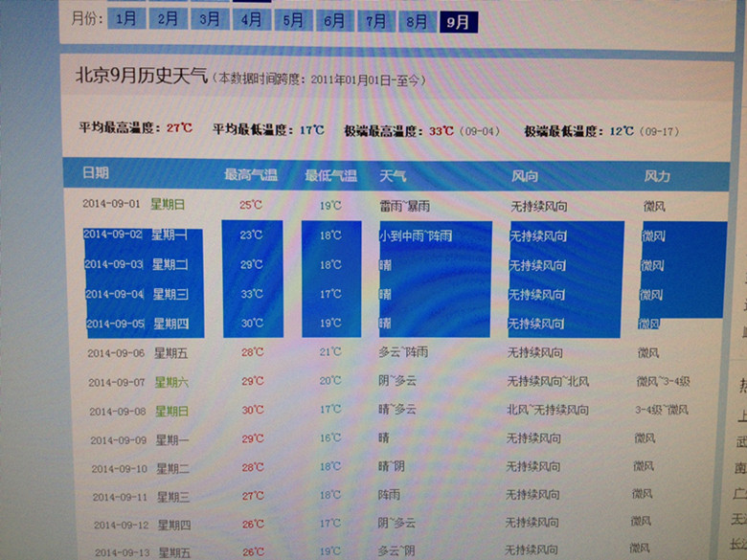Go to the 4月 month tab
Viewport: 747px width, 560px height.
click(251, 19)
